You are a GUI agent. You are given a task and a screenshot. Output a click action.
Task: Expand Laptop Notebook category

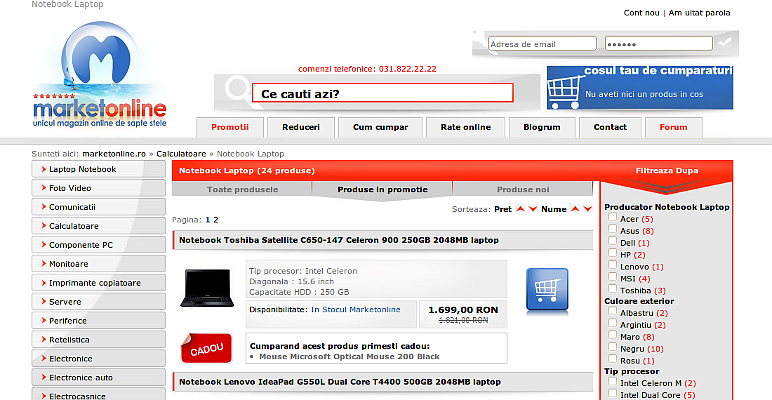pos(98,169)
